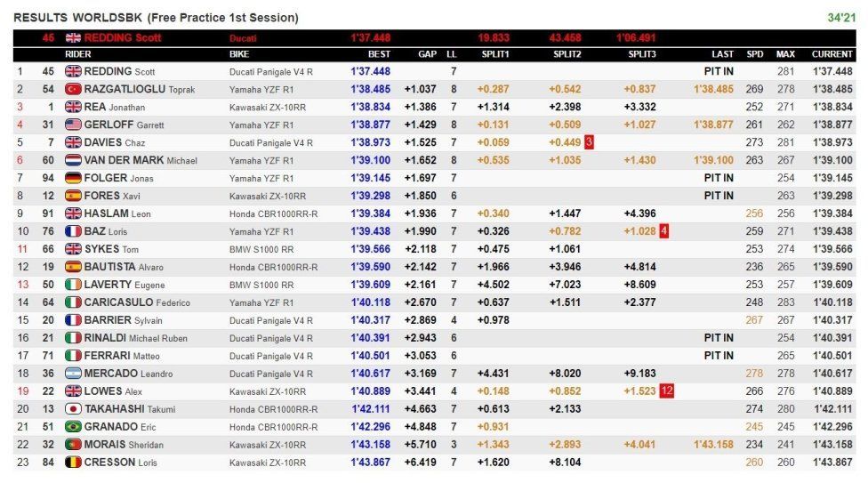Click the French flag next to BAZ Loris

point(73,231)
